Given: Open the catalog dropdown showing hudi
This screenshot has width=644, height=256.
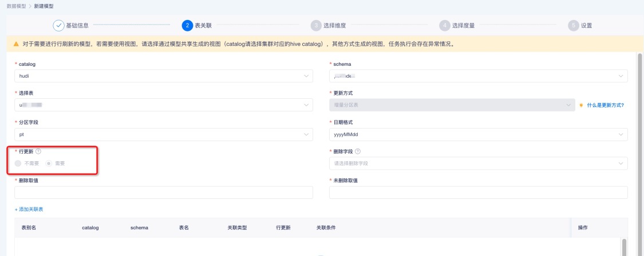Looking at the screenshot, I should [164, 76].
